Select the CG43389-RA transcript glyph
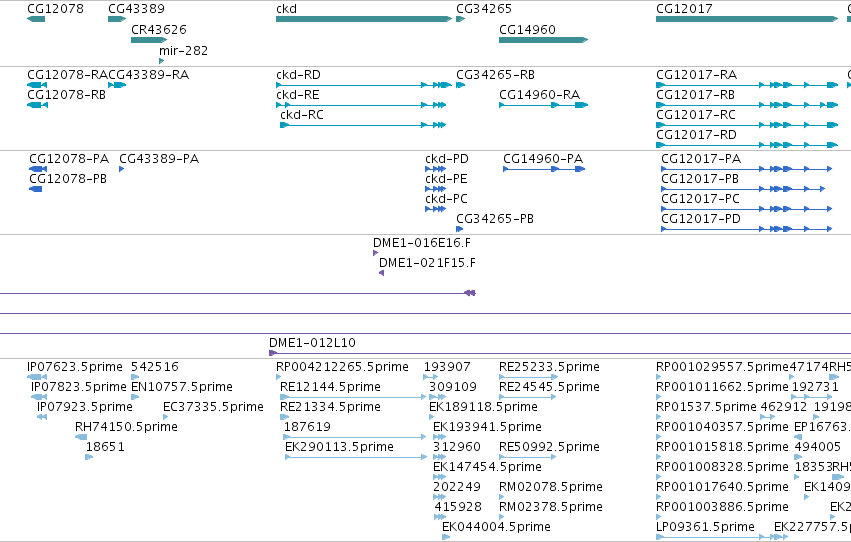This screenshot has width=851, height=542. coord(117,85)
